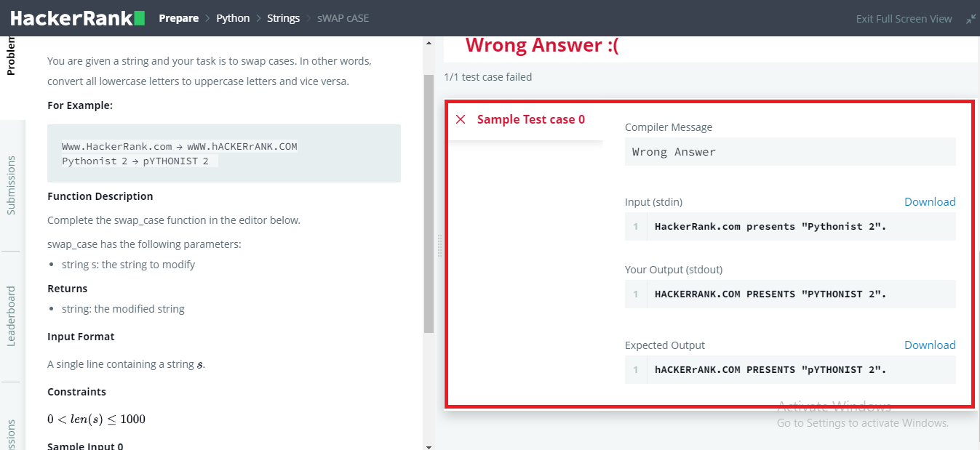This screenshot has width=980, height=450.
Task: Download the Expected Output file
Action: 930,345
